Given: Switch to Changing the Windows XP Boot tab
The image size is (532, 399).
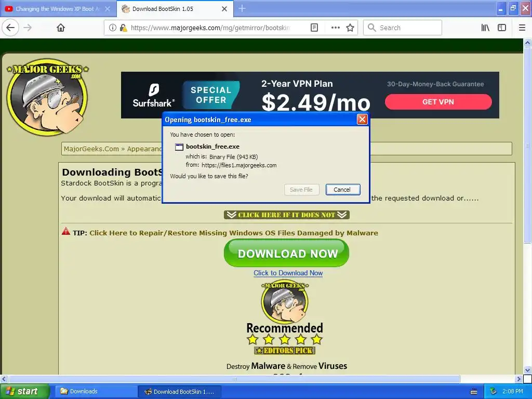Looking at the screenshot, I should coord(58,9).
